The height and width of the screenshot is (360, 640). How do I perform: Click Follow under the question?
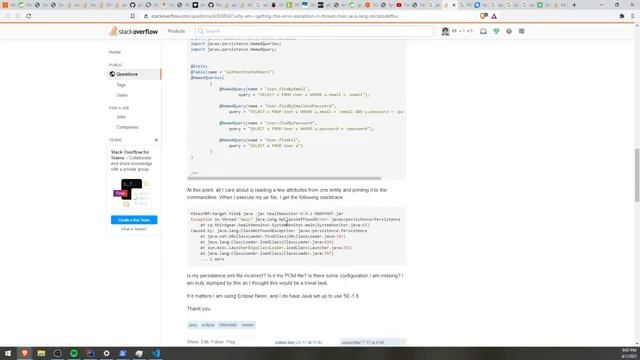click(x=217, y=342)
